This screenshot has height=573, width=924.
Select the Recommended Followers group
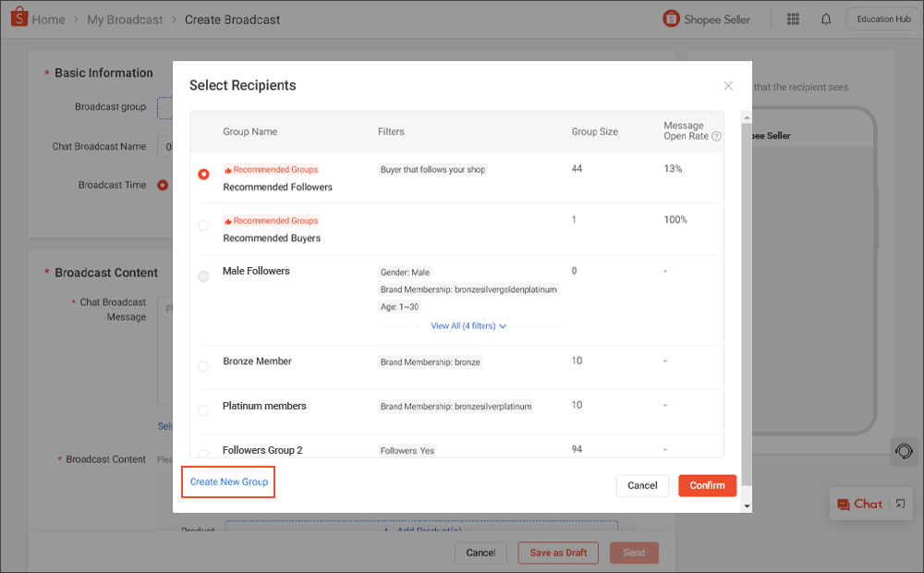pos(203,173)
